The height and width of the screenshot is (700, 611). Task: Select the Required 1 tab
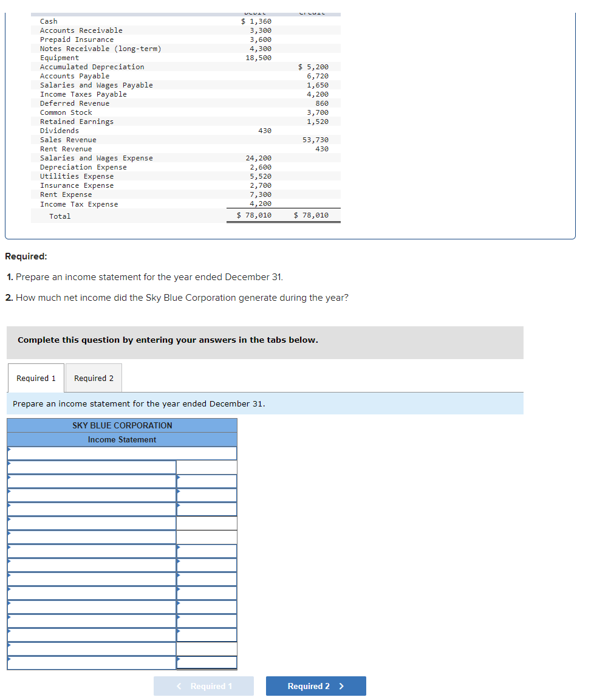click(x=36, y=377)
